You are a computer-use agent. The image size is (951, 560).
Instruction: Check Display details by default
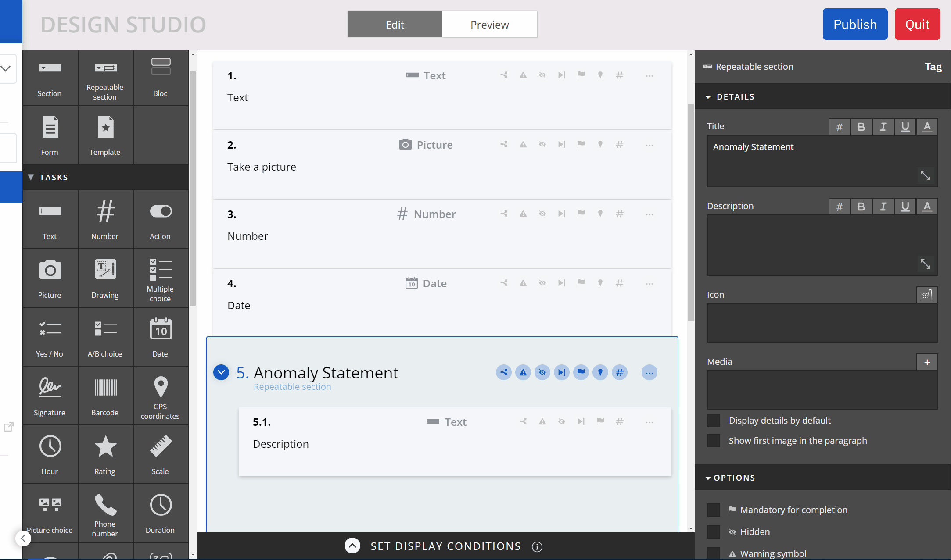(714, 421)
